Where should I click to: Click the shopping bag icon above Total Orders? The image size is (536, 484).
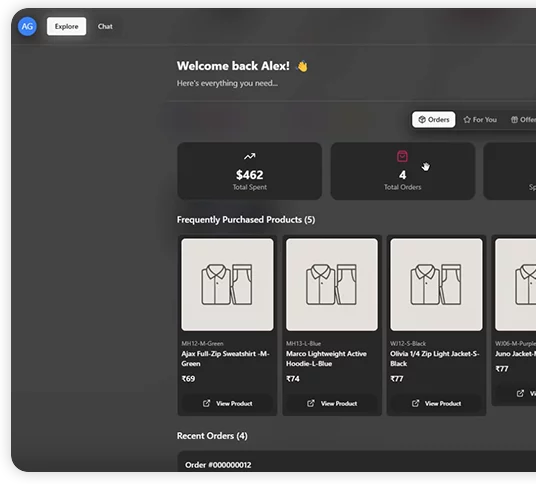point(402,156)
